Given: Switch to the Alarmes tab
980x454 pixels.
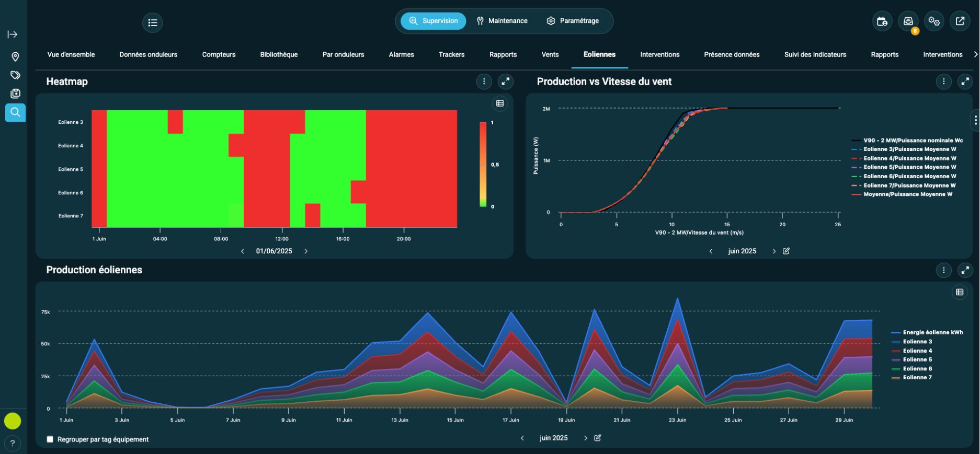Looking at the screenshot, I should pyautogui.click(x=401, y=54).
